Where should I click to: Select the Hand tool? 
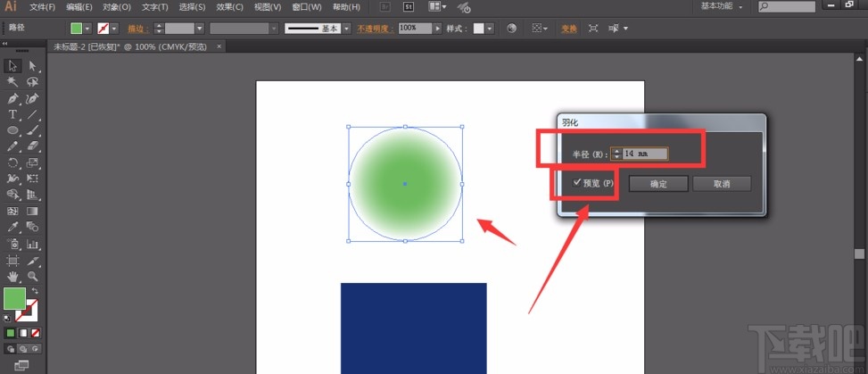point(12,276)
